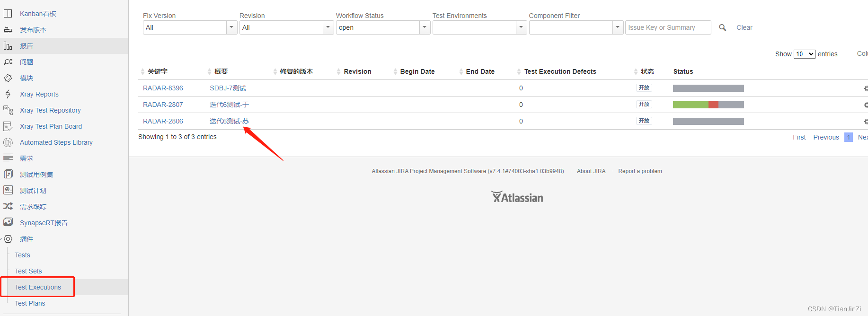Image resolution: width=868 pixels, height=316 pixels.
Task: Sort by Test Execution Defects arrows
Action: [x=519, y=71]
